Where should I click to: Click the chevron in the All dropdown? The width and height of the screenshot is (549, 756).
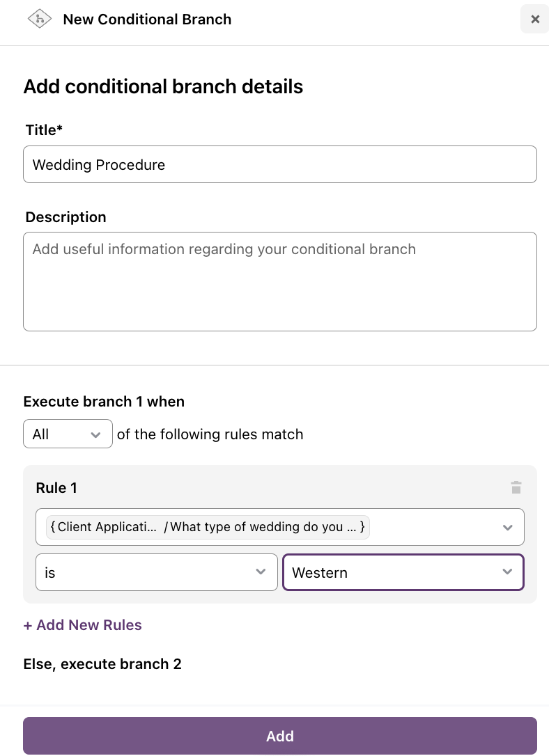click(95, 434)
